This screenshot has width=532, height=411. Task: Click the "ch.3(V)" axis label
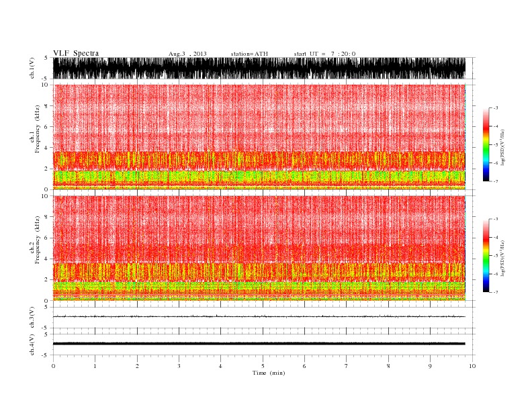(x=32, y=318)
